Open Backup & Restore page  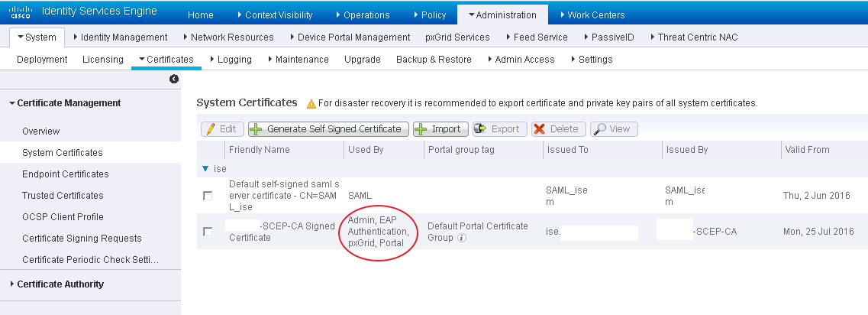[x=434, y=60]
